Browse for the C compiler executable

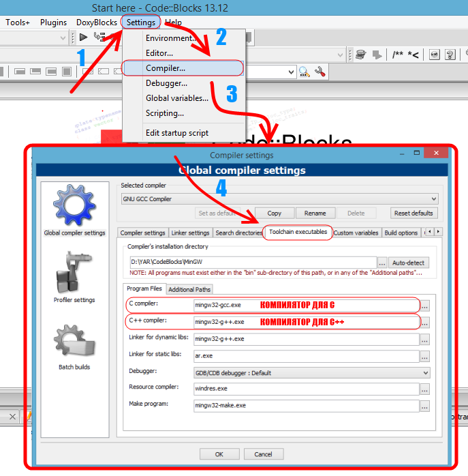tap(424, 307)
